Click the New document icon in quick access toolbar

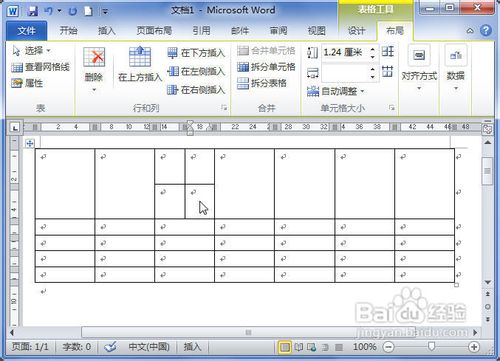[x=88, y=11]
